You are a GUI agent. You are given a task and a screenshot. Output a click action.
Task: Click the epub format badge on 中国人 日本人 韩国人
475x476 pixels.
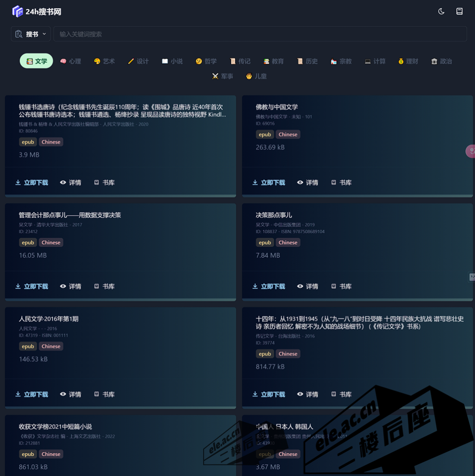(x=264, y=454)
